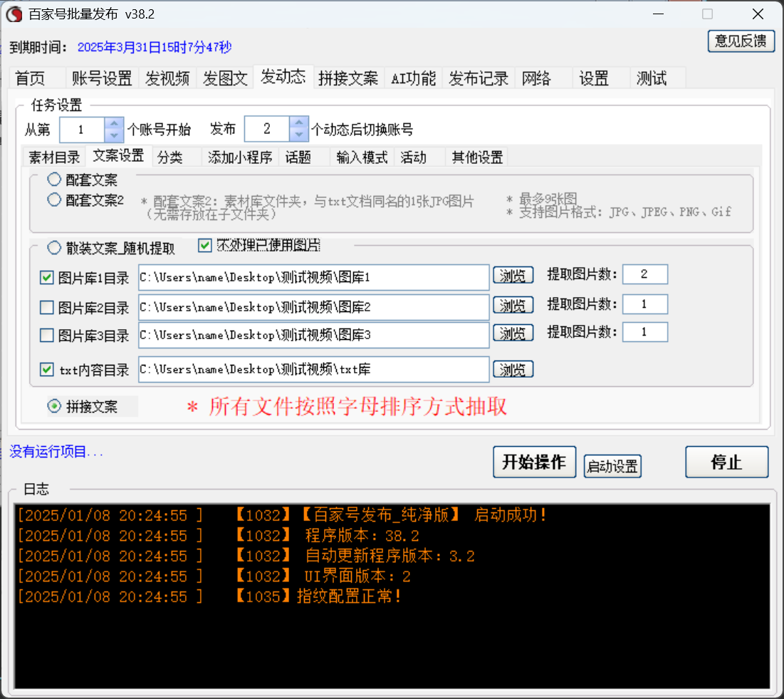This screenshot has width=784, height=699.
Task: Minimize the 百家号批量发布 window
Action: [x=658, y=14]
